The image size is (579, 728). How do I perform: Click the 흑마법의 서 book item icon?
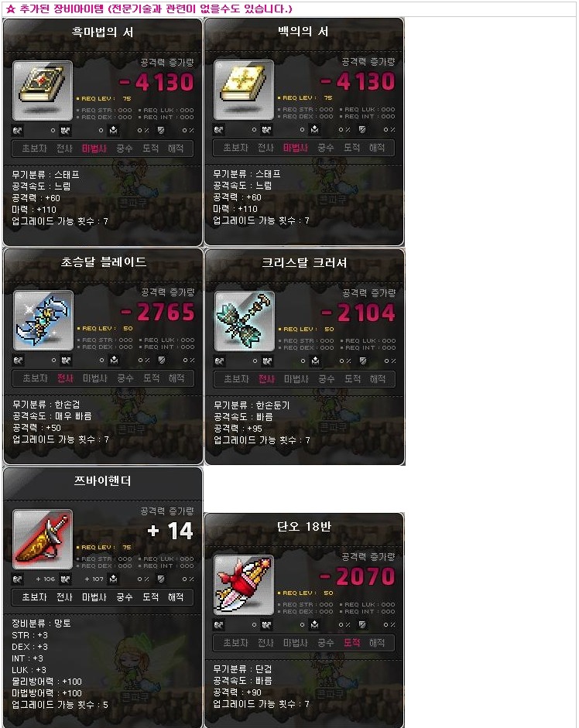[43, 90]
